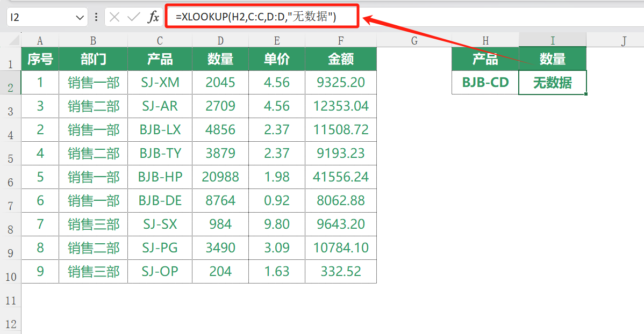Click the Cancel (X) formula icon

coord(115,17)
